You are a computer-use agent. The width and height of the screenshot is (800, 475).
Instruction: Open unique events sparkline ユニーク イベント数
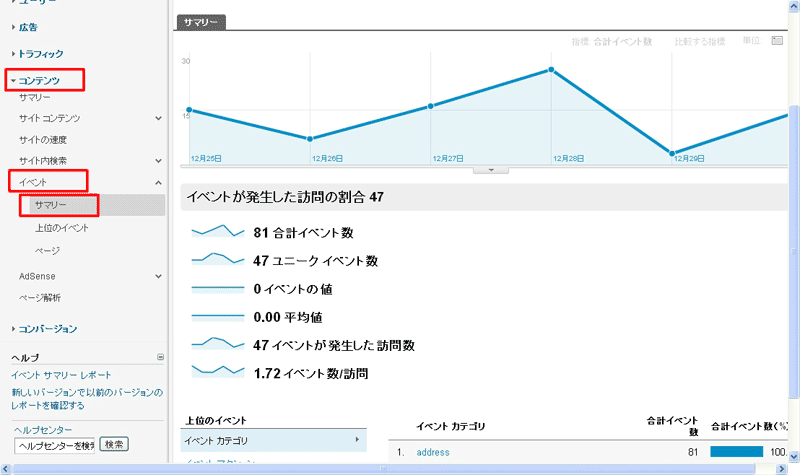(218, 259)
